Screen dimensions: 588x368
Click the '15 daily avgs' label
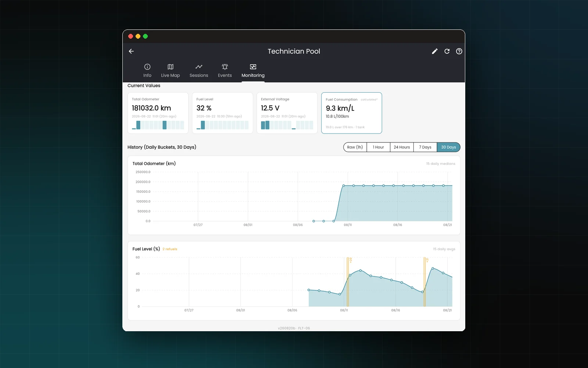tap(444, 249)
